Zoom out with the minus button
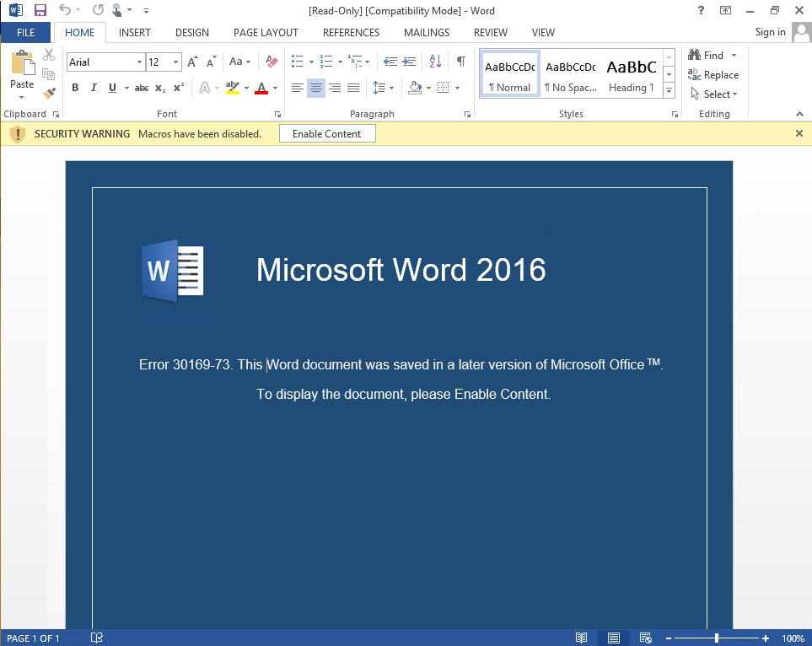The width and height of the screenshot is (812, 646). [669, 638]
